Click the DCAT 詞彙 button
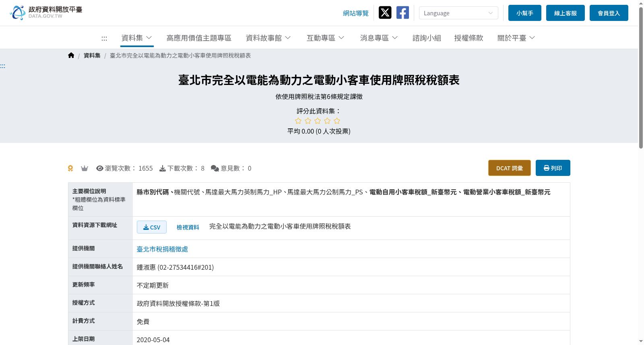 pos(510,168)
